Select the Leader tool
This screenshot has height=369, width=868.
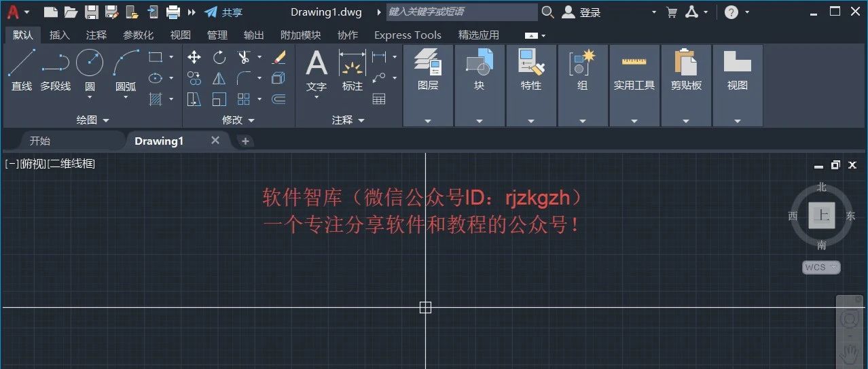click(x=380, y=78)
